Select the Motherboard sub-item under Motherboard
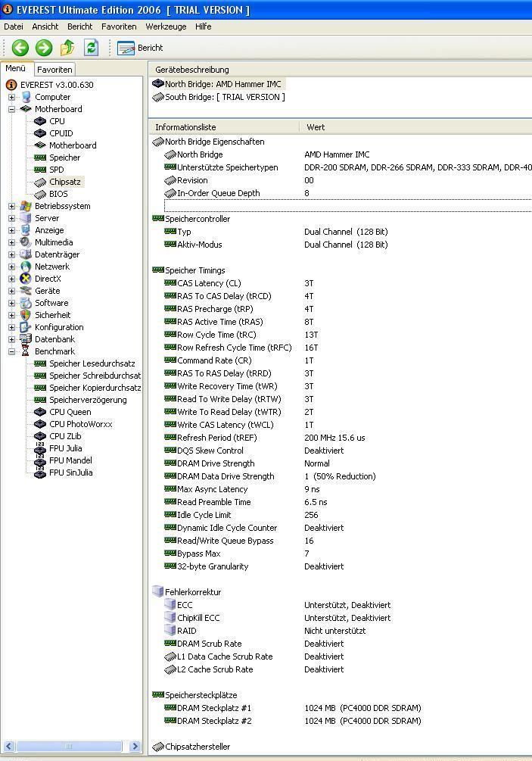Image resolution: width=532 pixels, height=761 pixels. [x=73, y=145]
